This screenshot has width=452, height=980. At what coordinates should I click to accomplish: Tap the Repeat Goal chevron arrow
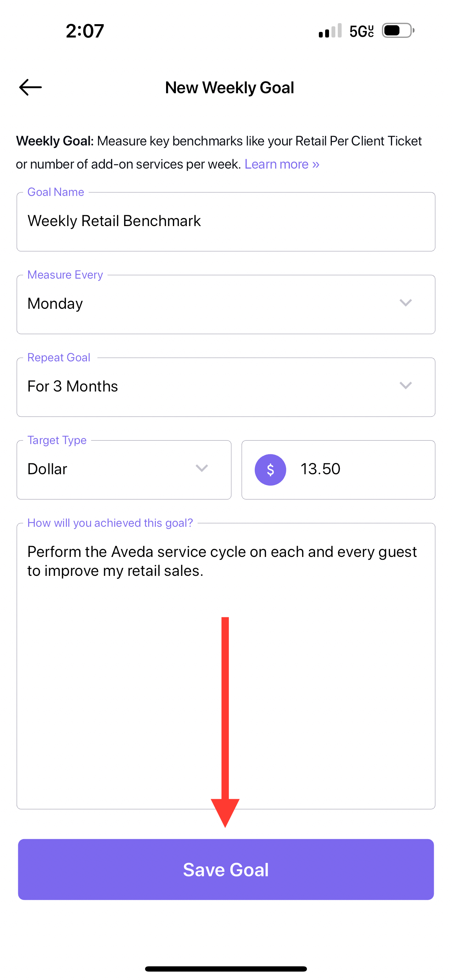click(406, 386)
